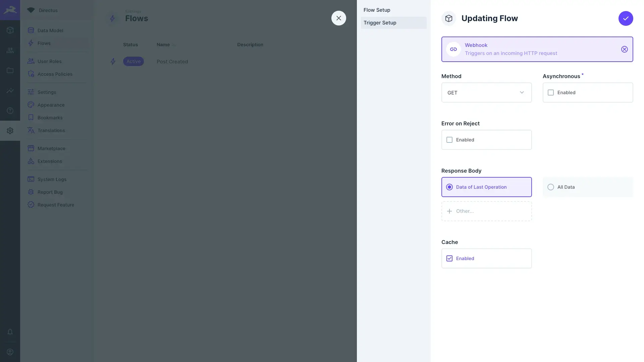Disable the Cache Enabled checkbox
644x362 pixels.
[x=449, y=258]
